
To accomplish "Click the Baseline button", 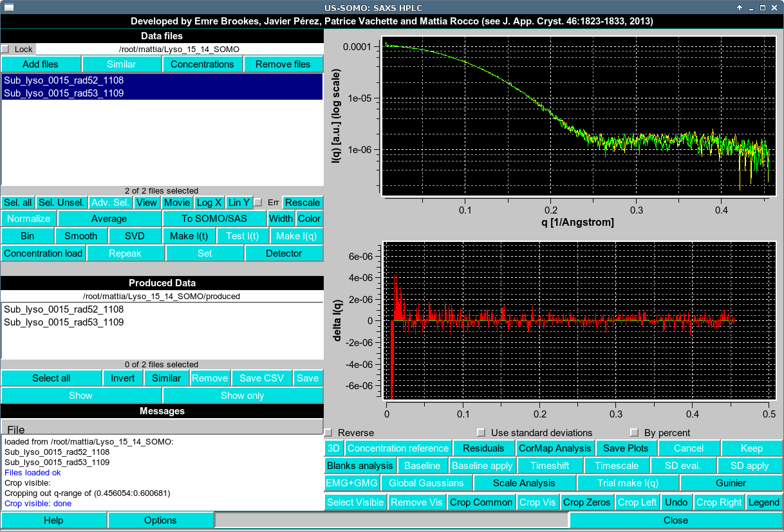I will point(422,465).
